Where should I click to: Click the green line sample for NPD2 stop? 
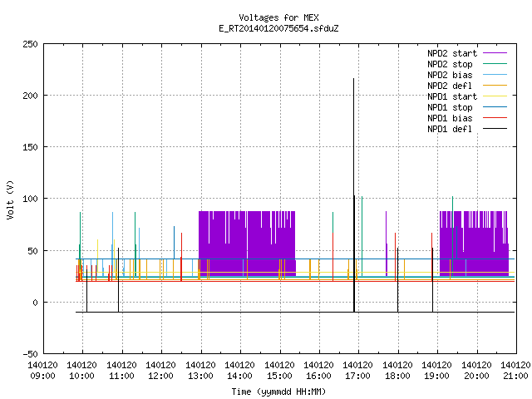point(495,64)
